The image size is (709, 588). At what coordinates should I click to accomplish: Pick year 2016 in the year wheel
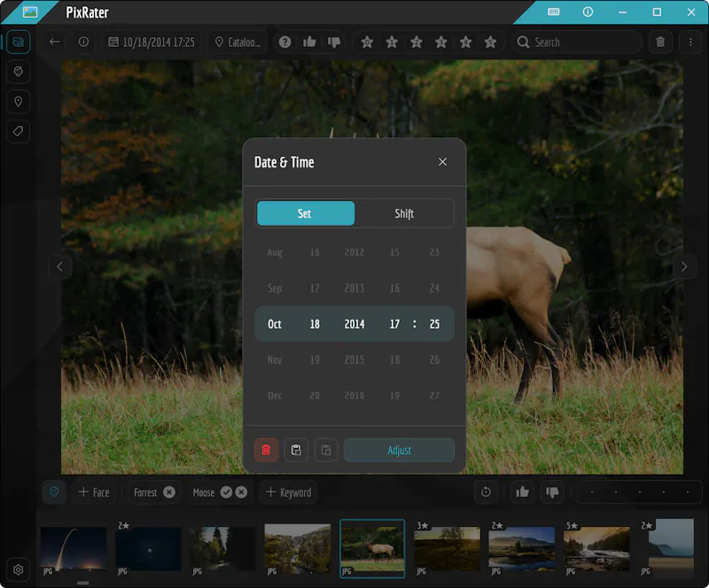(x=354, y=396)
